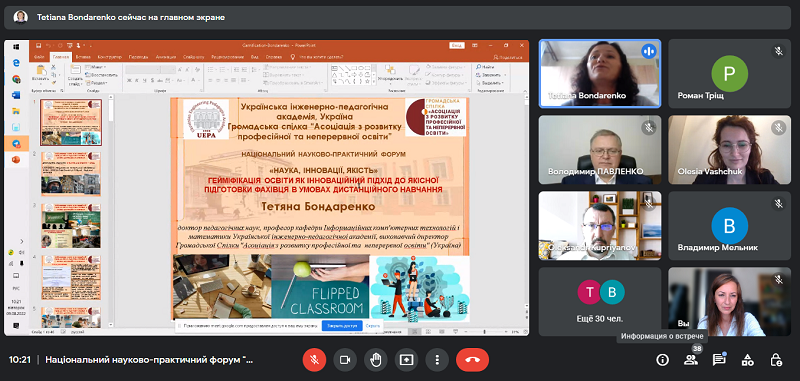Viewport: 800px width, 381px height.
Task: Click Поделиться in PowerPoint title area
Action: (508, 57)
